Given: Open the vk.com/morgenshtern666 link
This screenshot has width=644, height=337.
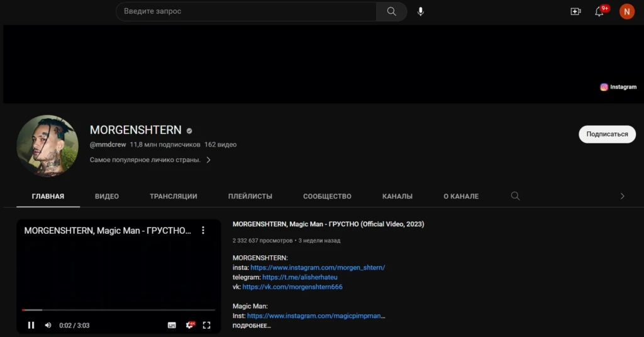Looking at the screenshot, I should 292,287.
